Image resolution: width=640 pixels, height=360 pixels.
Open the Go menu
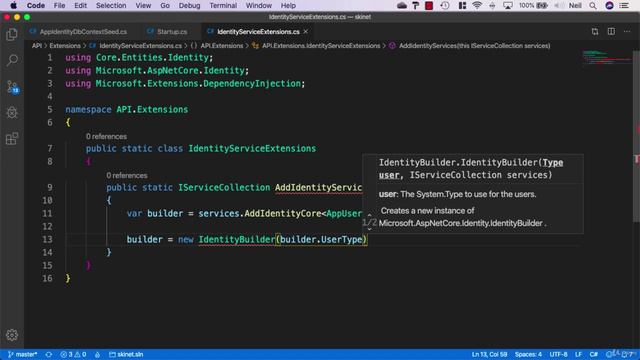click(x=165, y=5)
